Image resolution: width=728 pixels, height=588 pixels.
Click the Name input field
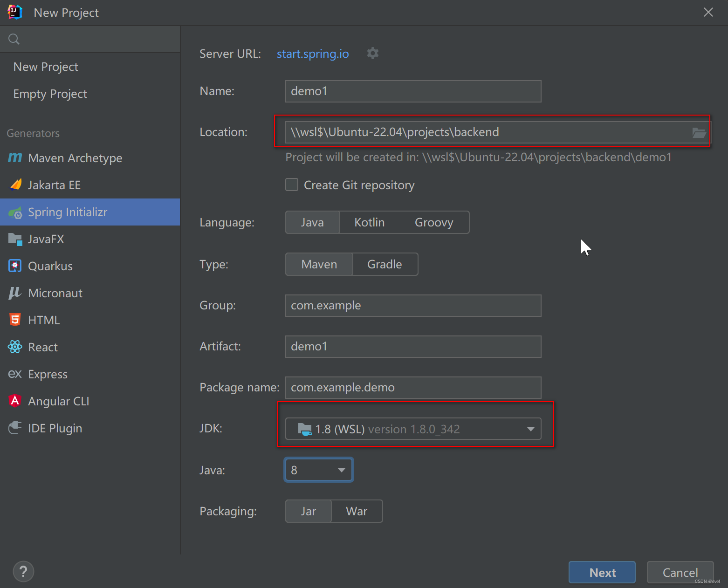coord(413,91)
